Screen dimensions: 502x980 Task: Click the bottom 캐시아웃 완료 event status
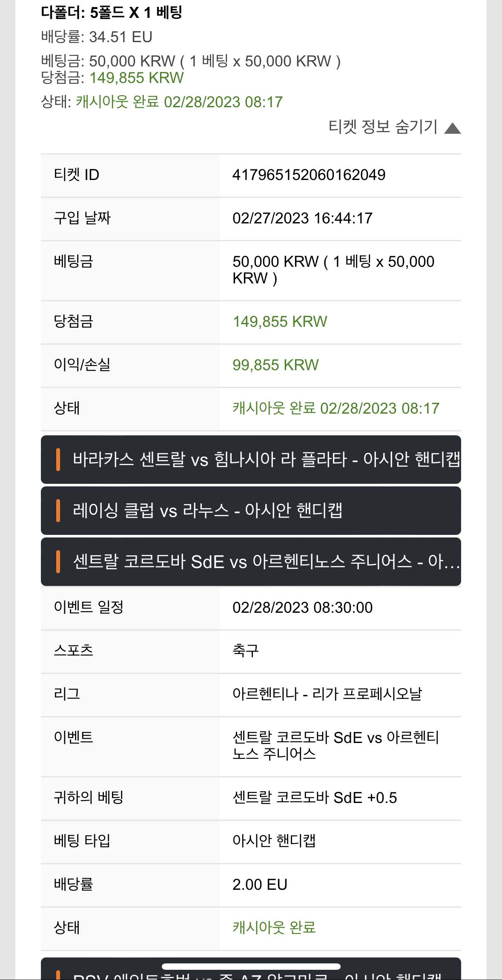274,928
